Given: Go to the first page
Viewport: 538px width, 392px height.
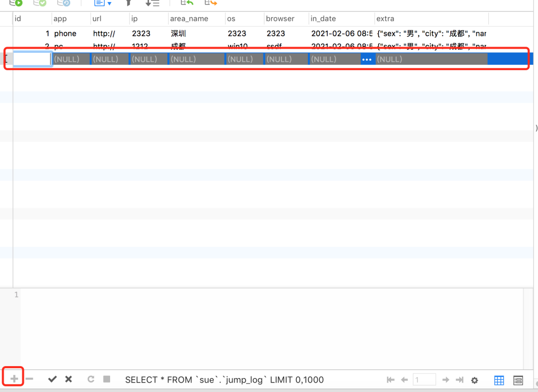Looking at the screenshot, I should pos(391,380).
